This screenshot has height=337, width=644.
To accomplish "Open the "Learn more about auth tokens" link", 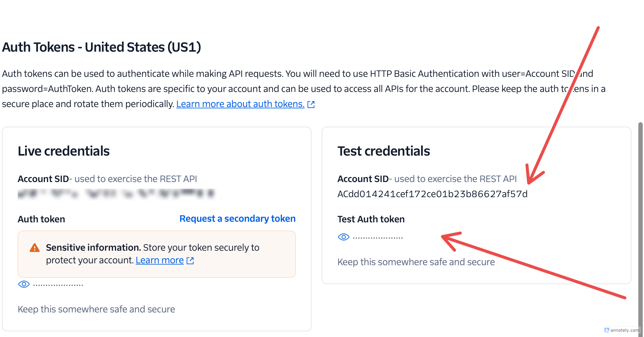I will click(x=240, y=104).
